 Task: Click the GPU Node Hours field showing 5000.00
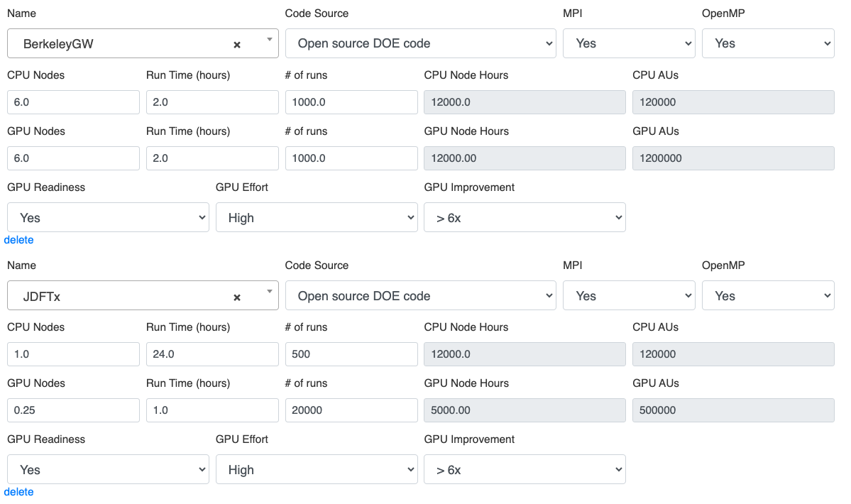tap(525, 410)
